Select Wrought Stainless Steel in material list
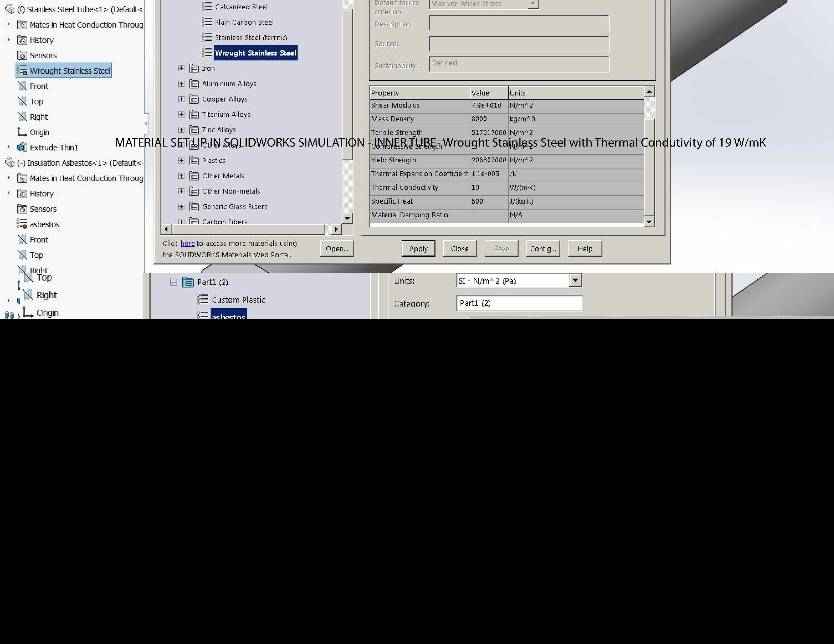The image size is (834, 644). (x=256, y=53)
